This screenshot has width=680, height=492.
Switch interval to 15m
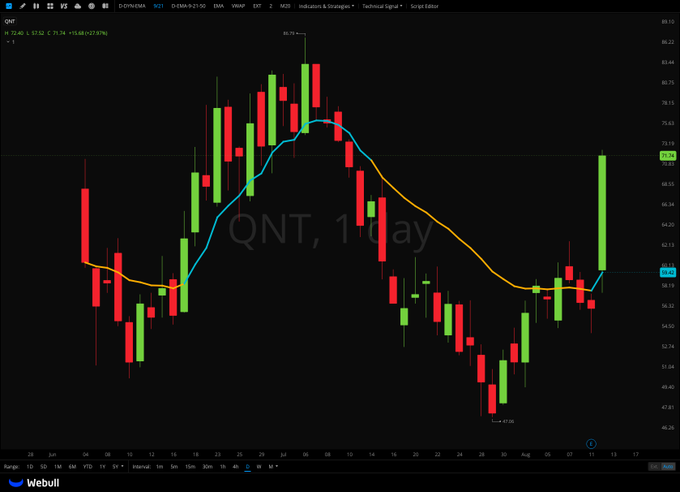pyautogui.click(x=190, y=466)
